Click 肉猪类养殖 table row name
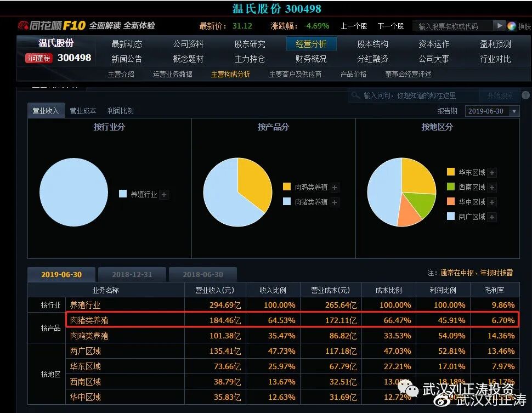This screenshot has height=413, width=532. pos(89,320)
